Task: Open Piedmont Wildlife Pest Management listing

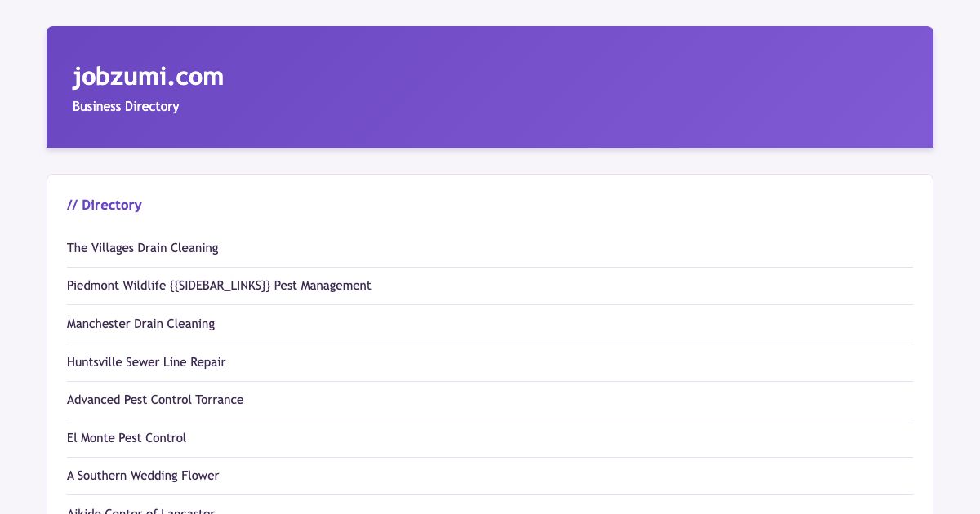Action: pos(219,286)
